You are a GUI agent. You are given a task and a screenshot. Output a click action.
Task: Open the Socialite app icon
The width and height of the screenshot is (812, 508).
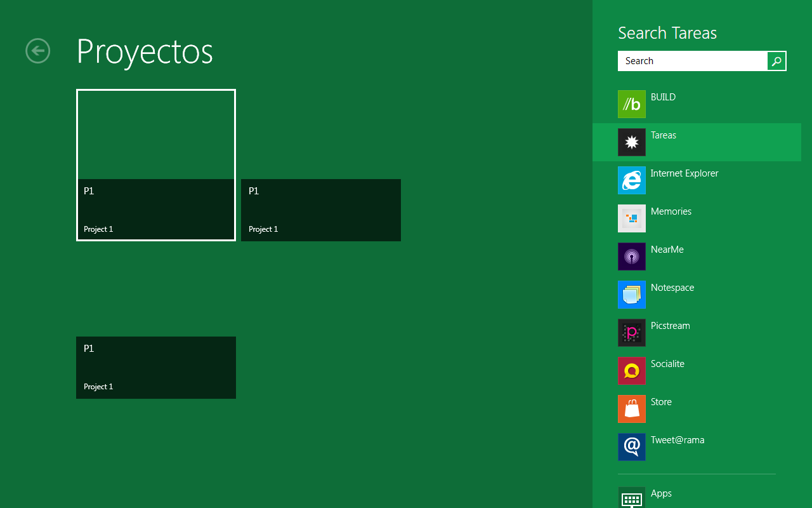pos(631,371)
